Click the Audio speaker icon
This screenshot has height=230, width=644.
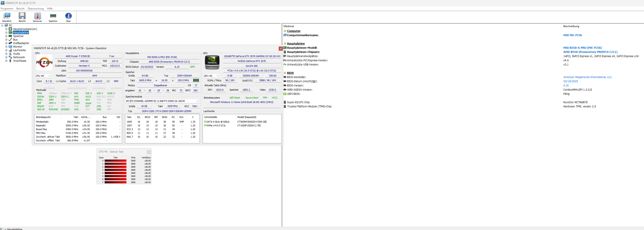10,54
